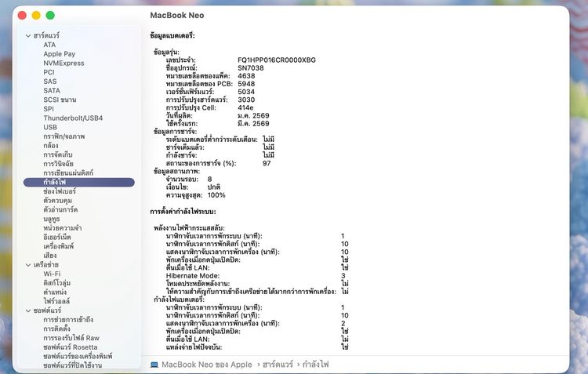Select SCSI ขนาน in the sidebar

point(60,100)
